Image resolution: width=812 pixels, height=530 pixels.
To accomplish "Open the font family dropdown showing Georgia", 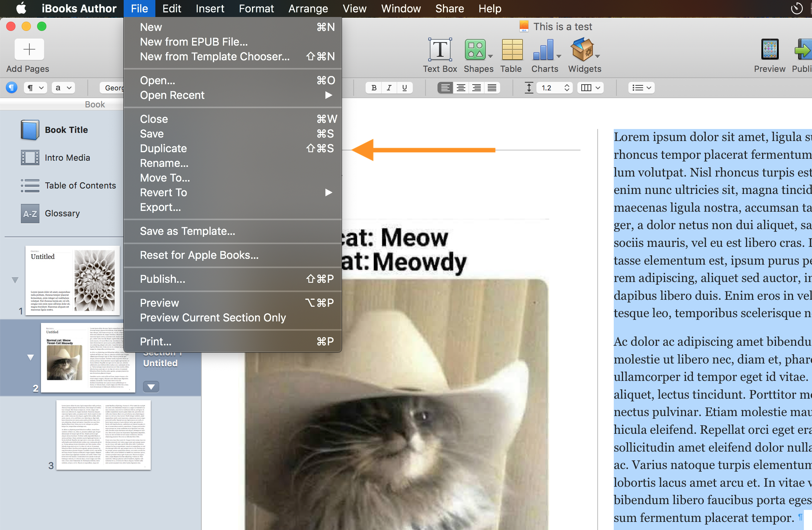I will click(x=112, y=88).
